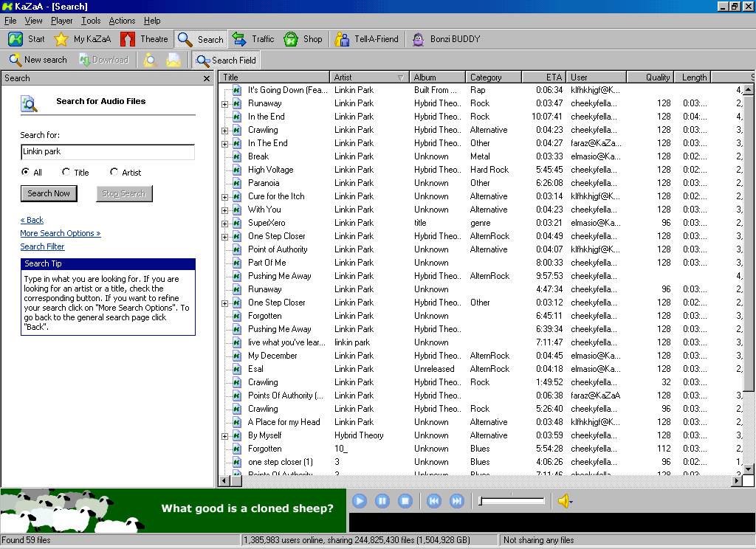Expand the Runaway Hybrid Theory Rock row
Image resolution: width=756 pixels, height=549 pixels.
coord(224,104)
